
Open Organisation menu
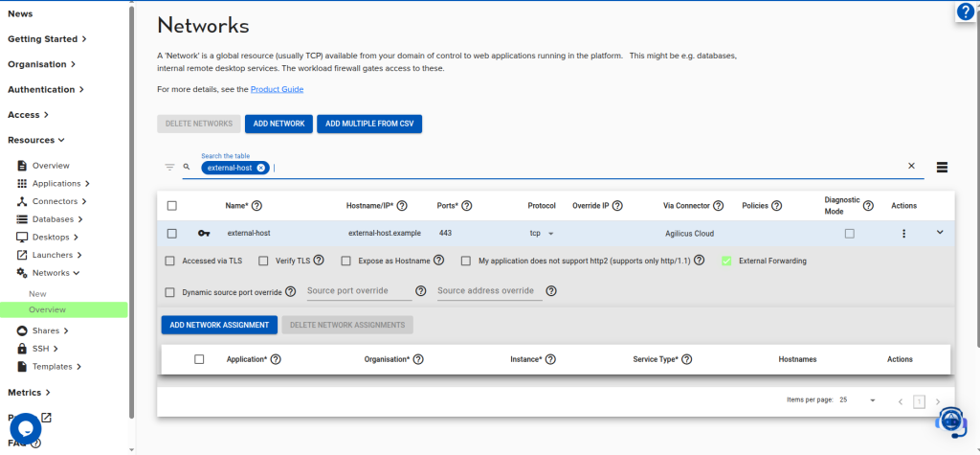pyautogui.click(x=42, y=64)
